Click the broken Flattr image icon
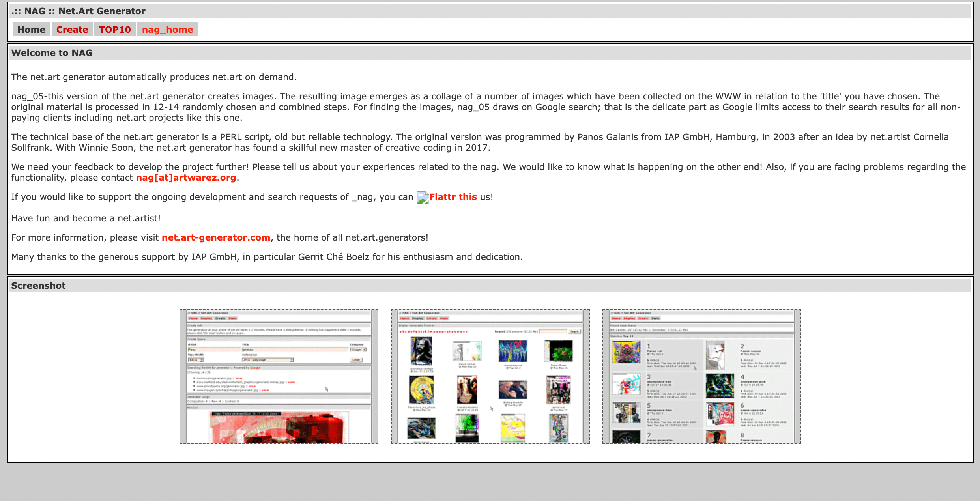This screenshot has width=980, height=501. (x=423, y=197)
